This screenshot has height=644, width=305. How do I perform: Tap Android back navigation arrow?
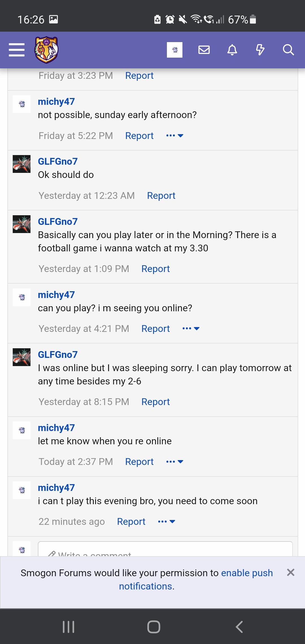click(x=239, y=627)
